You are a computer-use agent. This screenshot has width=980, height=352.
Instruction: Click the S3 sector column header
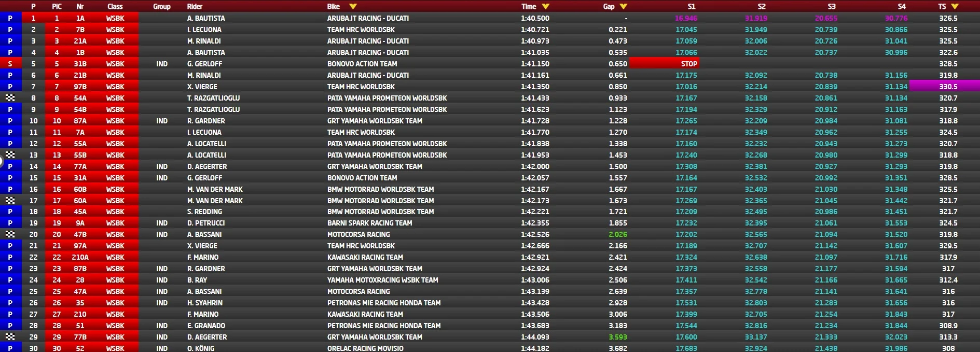(832, 7)
